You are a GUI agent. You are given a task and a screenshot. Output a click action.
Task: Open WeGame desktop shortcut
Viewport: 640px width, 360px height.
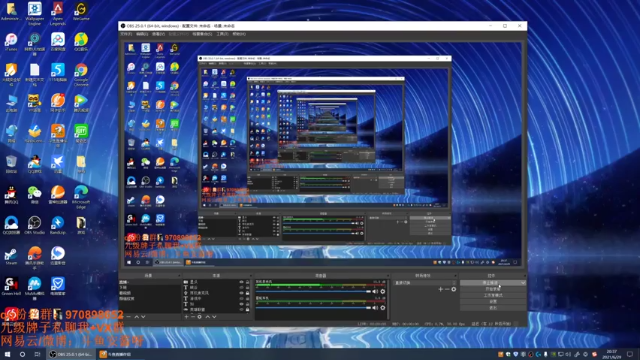[x=81, y=11]
